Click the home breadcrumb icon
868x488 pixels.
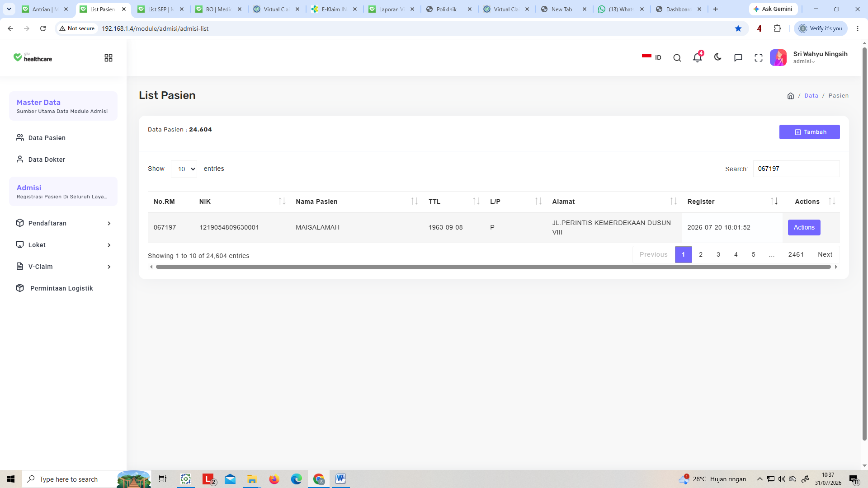tap(790, 96)
